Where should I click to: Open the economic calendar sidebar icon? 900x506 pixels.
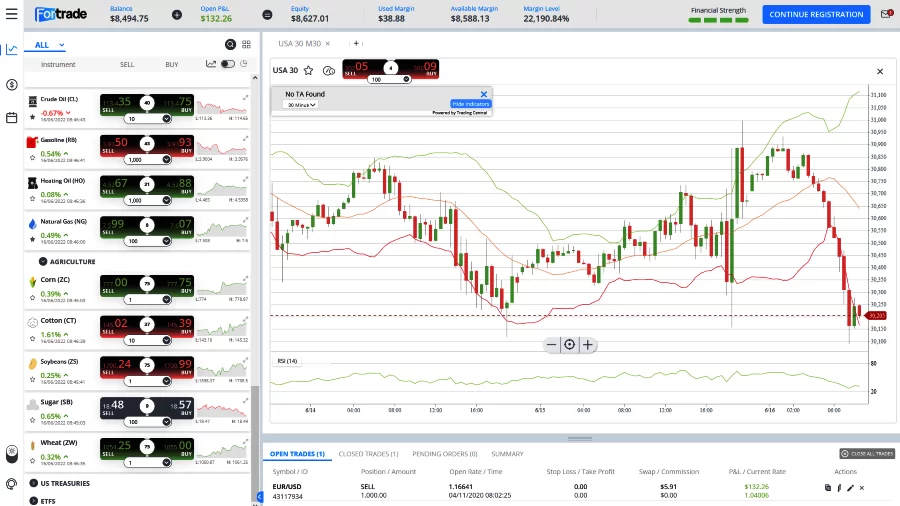click(11, 117)
